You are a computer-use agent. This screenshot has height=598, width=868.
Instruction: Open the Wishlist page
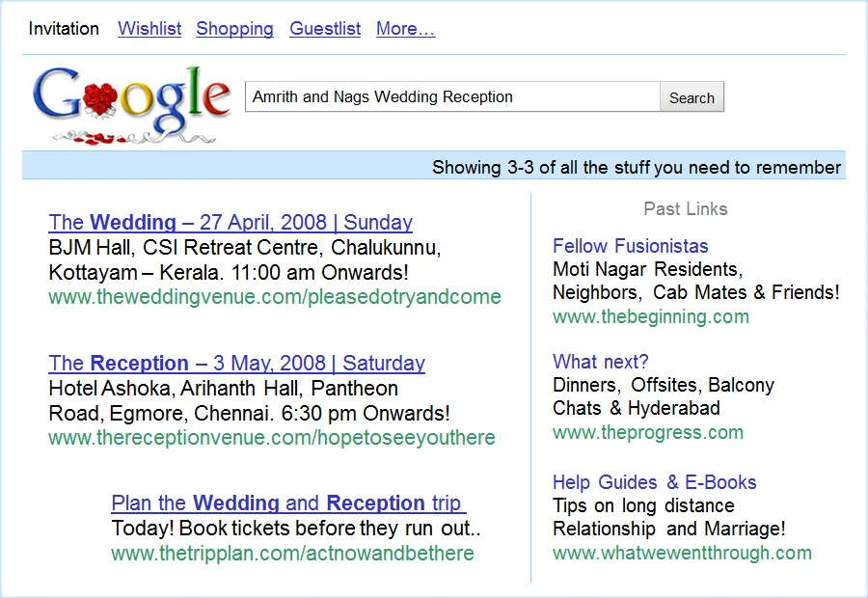coord(149,29)
